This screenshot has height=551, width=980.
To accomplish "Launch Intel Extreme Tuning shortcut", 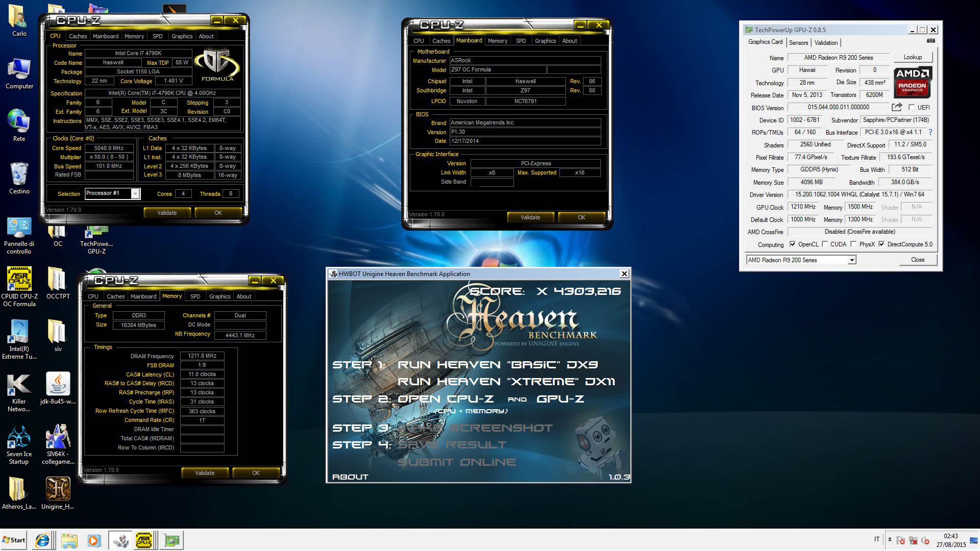I will [x=19, y=339].
